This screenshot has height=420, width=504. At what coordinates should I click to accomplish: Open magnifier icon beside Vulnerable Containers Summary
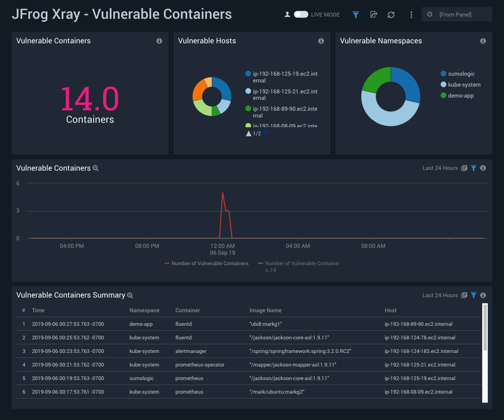pyautogui.click(x=130, y=296)
